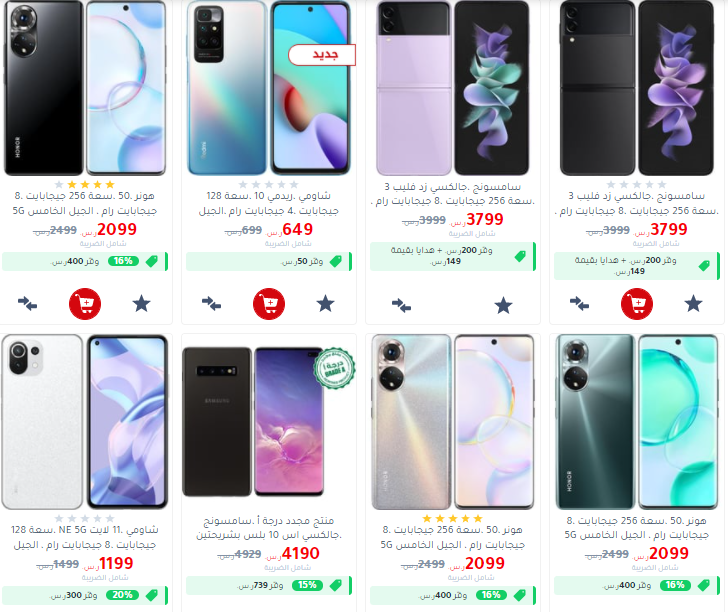Add Xiaomi Redmi 10 to cart
This screenshot has width=728, height=612.
pyautogui.click(x=269, y=304)
